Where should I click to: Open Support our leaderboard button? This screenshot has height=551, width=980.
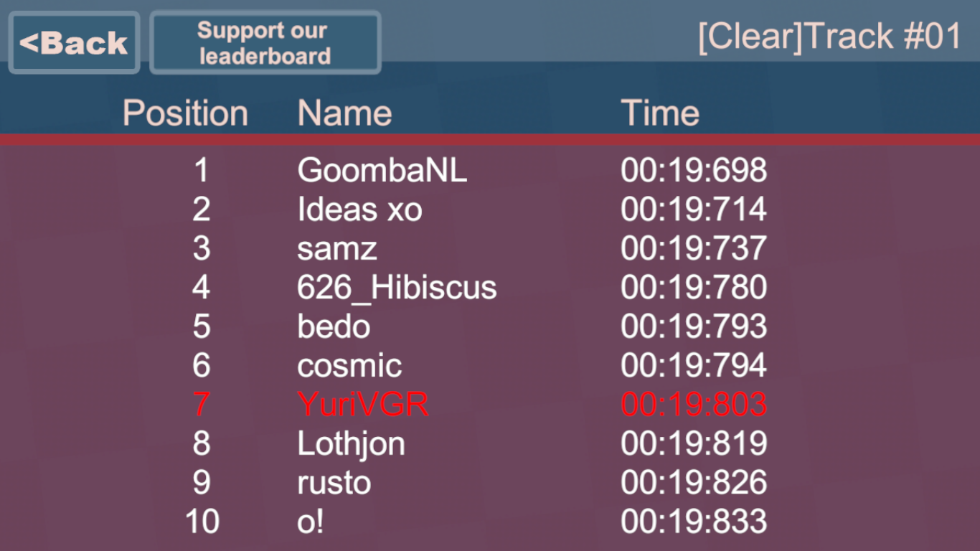[x=265, y=43]
